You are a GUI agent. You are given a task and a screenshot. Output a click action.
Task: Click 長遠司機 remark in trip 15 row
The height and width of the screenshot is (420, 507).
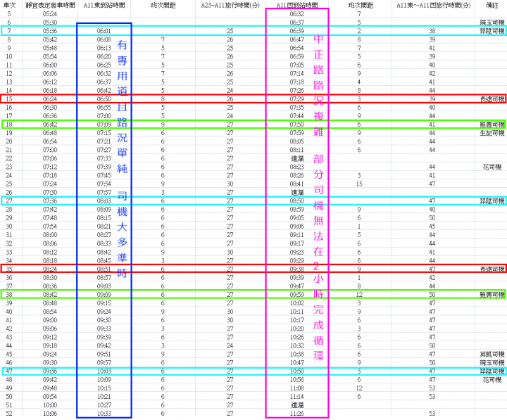pyautogui.click(x=492, y=99)
